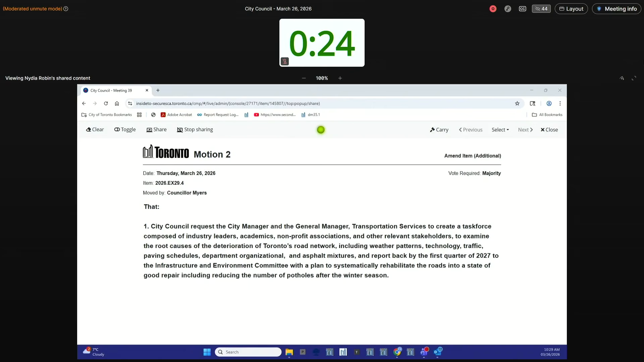
Task: Go to the Previous motion
Action: pyautogui.click(x=471, y=130)
